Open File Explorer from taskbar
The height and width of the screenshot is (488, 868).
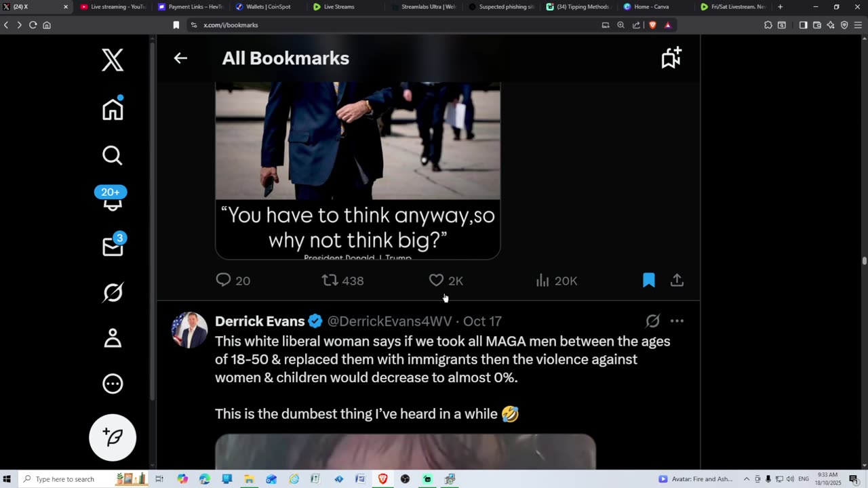click(x=249, y=479)
